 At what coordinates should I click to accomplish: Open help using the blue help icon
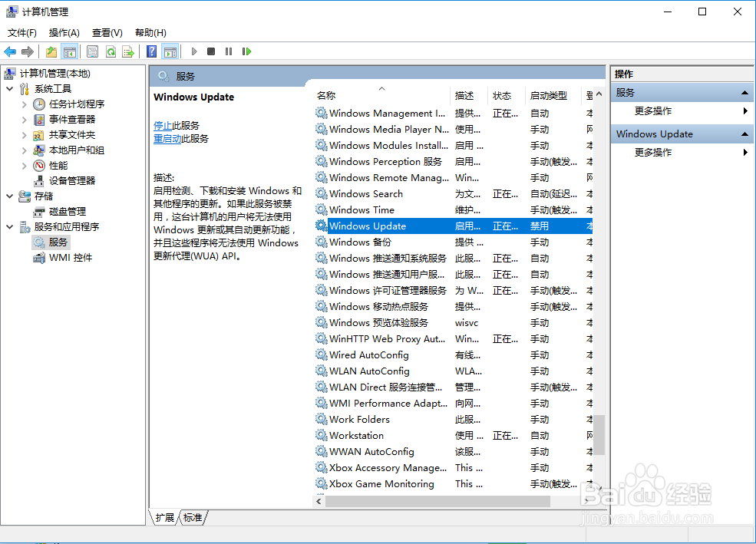click(151, 51)
